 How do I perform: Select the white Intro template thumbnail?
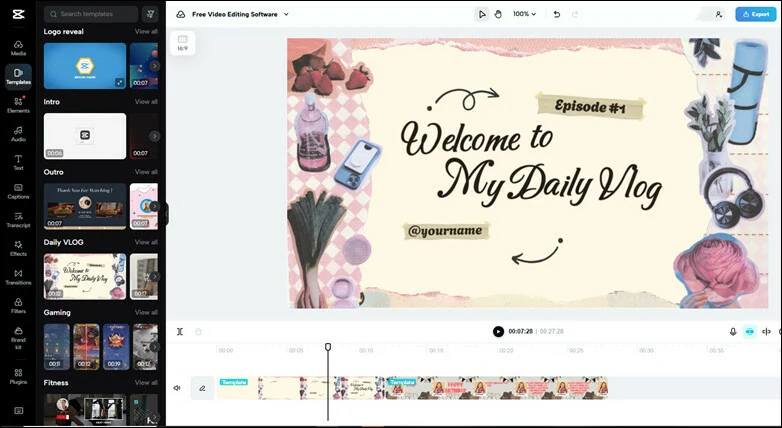(x=85, y=136)
